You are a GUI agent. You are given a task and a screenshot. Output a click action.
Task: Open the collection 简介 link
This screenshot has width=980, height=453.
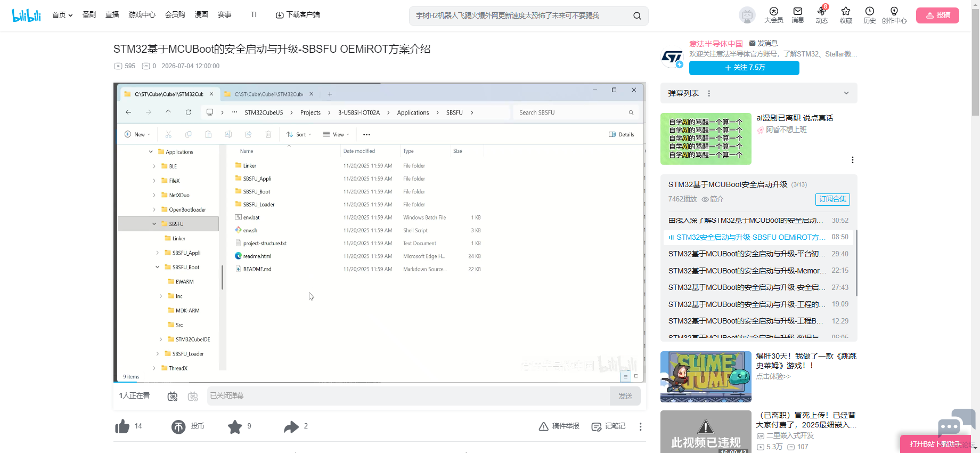713,199
